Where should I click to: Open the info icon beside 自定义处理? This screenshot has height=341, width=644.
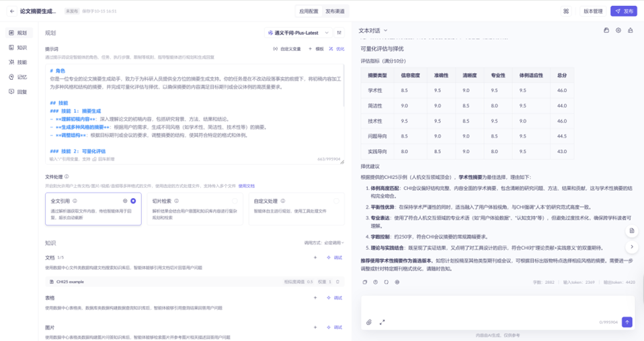click(283, 201)
